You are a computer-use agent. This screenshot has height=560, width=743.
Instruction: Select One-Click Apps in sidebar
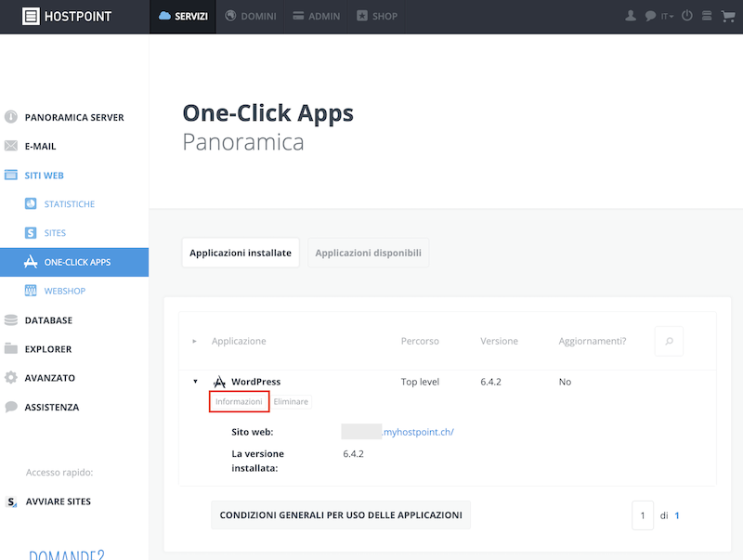tap(74, 262)
